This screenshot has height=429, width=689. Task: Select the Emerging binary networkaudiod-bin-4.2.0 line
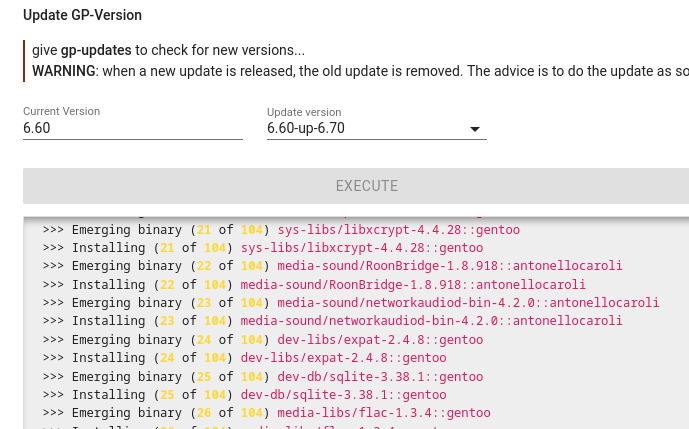pyautogui.click(x=350, y=303)
